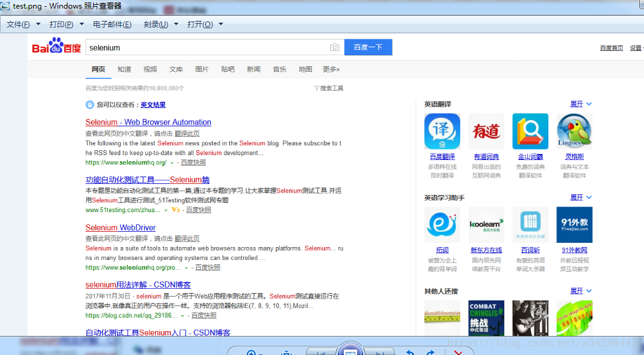
Task: Open the 文件(F) menu
Action: [x=18, y=25]
